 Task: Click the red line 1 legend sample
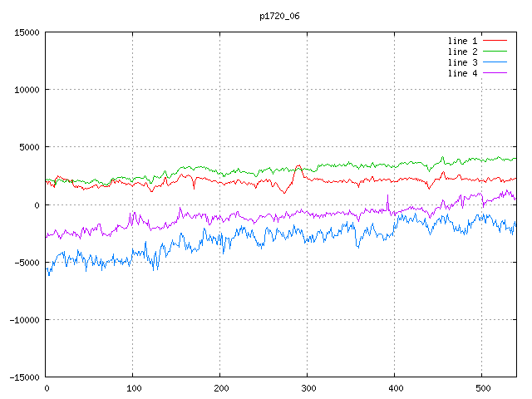[x=495, y=41]
